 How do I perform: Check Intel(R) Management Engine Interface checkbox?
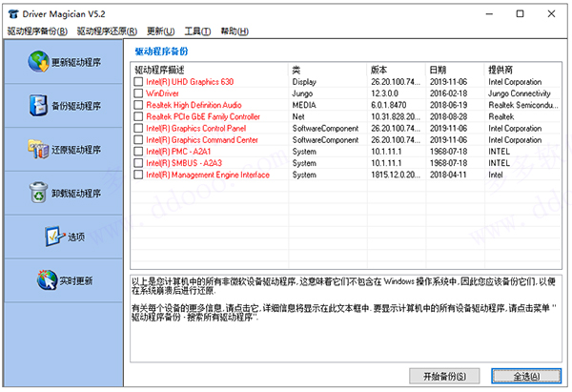pos(138,175)
